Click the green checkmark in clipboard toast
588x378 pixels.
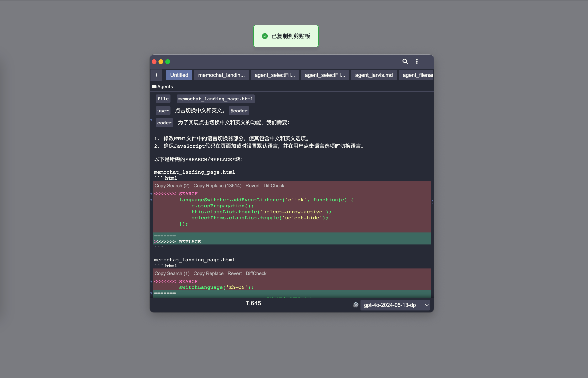tap(265, 36)
